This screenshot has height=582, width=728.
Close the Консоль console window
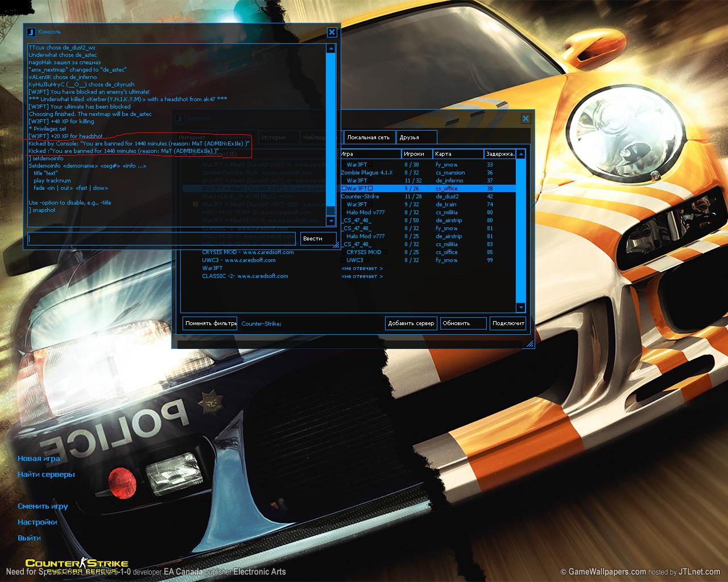332,32
